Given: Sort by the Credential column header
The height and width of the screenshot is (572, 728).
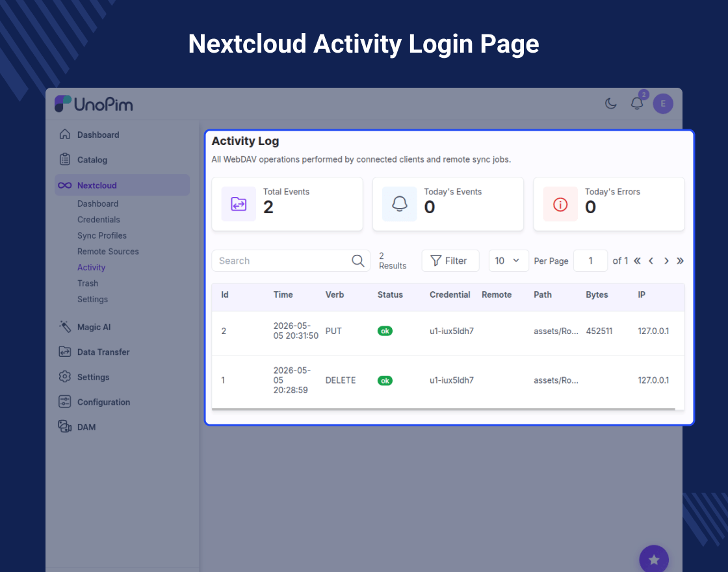Looking at the screenshot, I should point(450,295).
